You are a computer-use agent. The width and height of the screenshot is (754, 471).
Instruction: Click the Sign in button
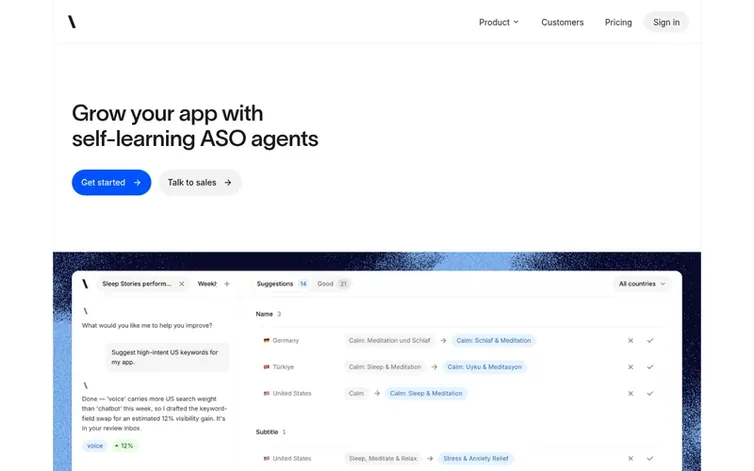(666, 22)
